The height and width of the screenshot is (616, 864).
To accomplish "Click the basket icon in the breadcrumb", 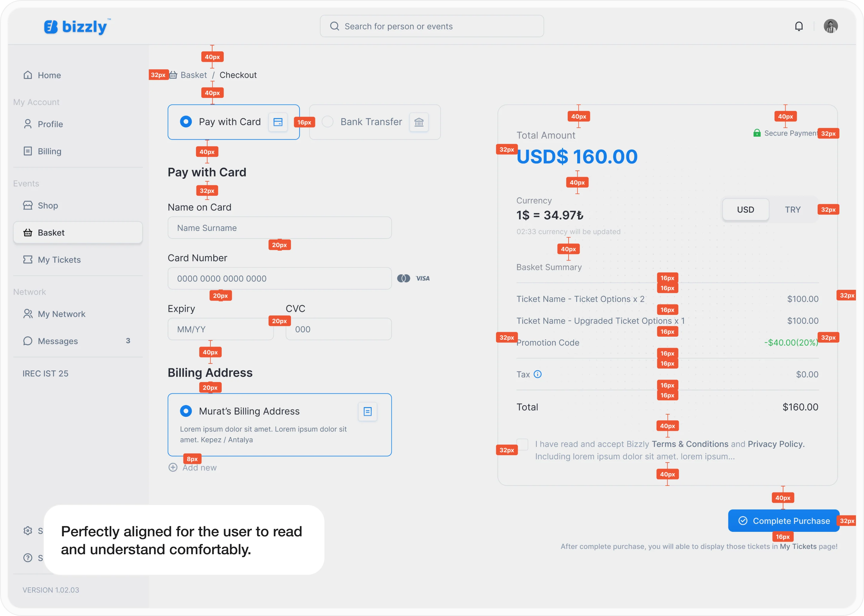I will pyautogui.click(x=173, y=75).
